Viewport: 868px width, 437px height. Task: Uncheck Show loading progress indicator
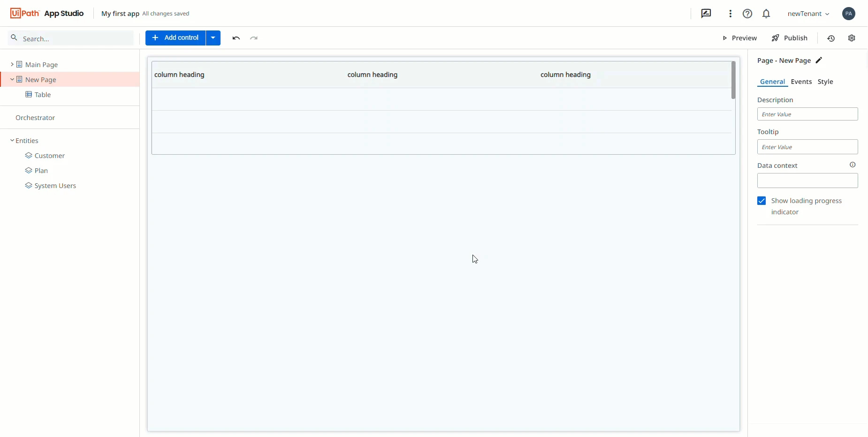761,201
